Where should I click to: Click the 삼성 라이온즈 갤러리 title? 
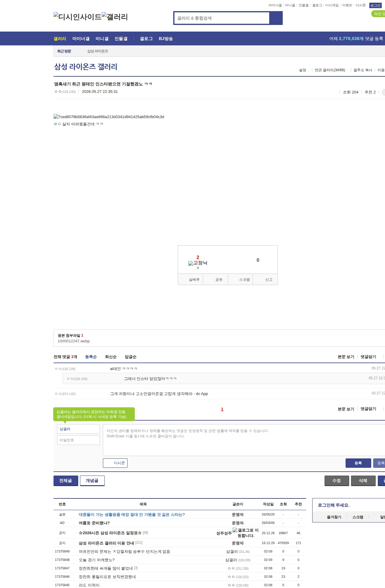(86, 67)
